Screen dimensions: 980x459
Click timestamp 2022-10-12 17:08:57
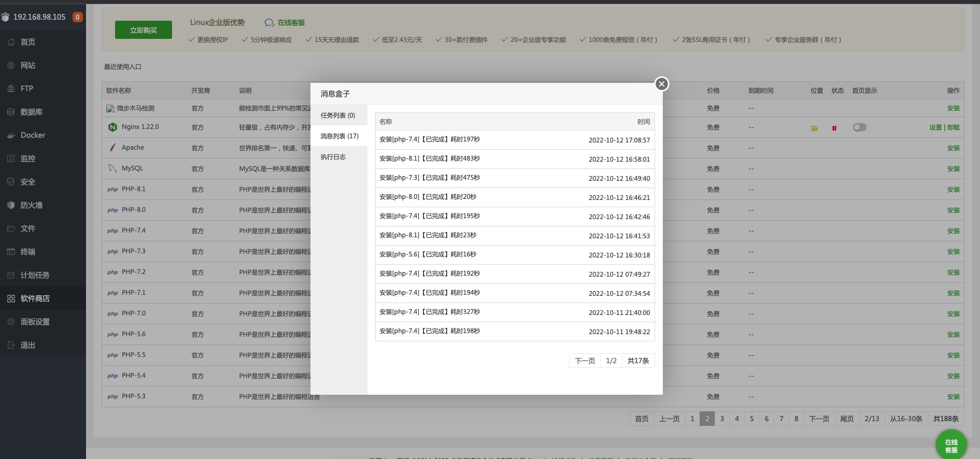click(x=619, y=140)
